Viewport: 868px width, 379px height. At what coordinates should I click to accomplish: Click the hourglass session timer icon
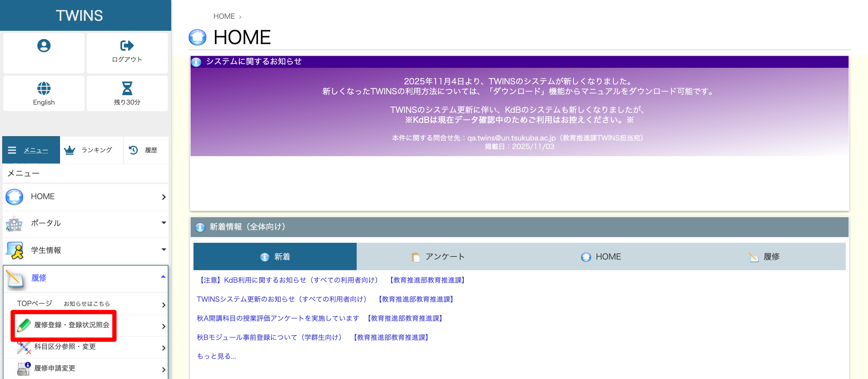pos(127,88)
